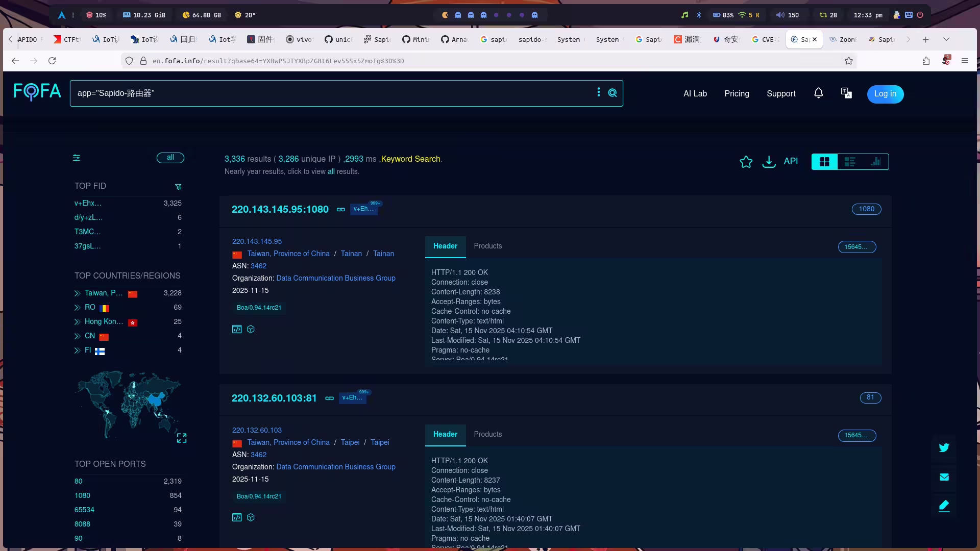Switch to list view layout
The height and width of the screenshot is (551, 980).
click(x=850, y=162)
